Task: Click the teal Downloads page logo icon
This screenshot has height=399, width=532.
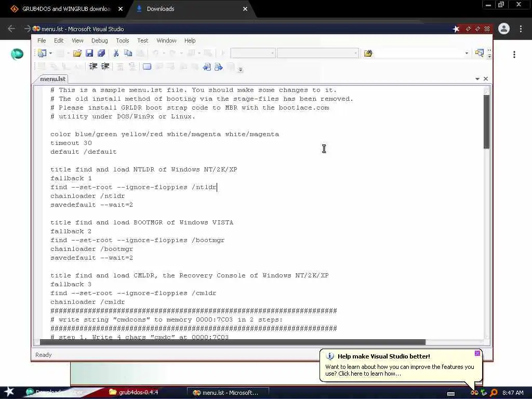Action: [17, 54]
